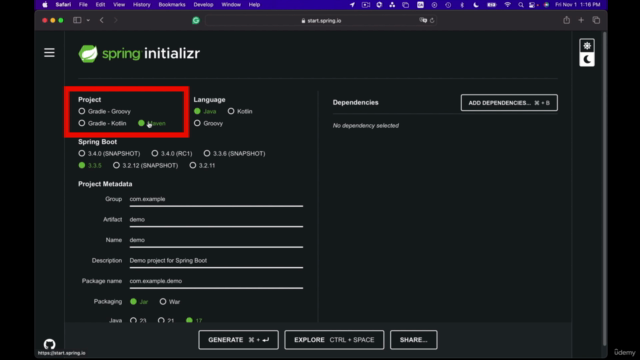Select War packaging
Screen dimensions: 640x360
170,302
